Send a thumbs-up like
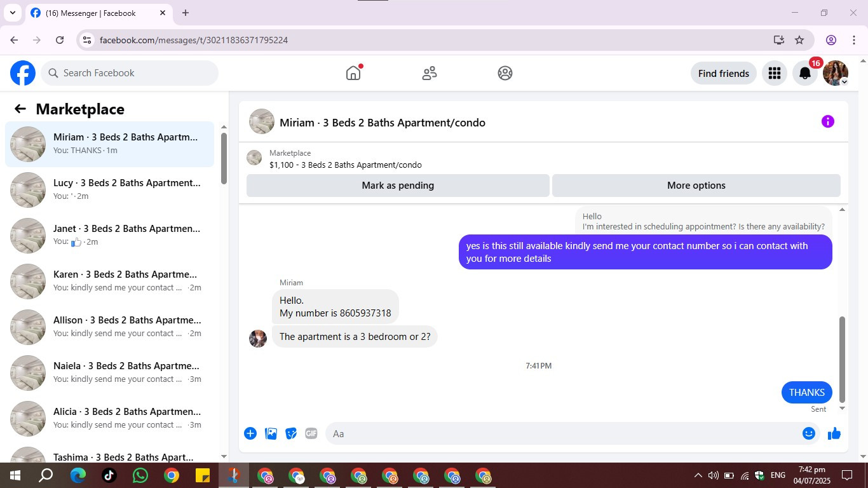Viewport: 868px width, 488px height. click(x=834, y=433)
